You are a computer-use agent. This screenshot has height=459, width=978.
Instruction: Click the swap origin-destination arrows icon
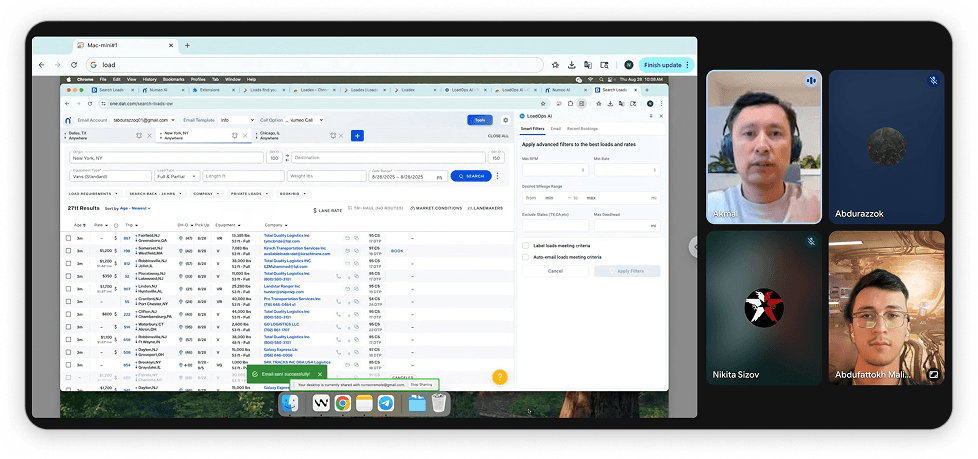(288, 158)
